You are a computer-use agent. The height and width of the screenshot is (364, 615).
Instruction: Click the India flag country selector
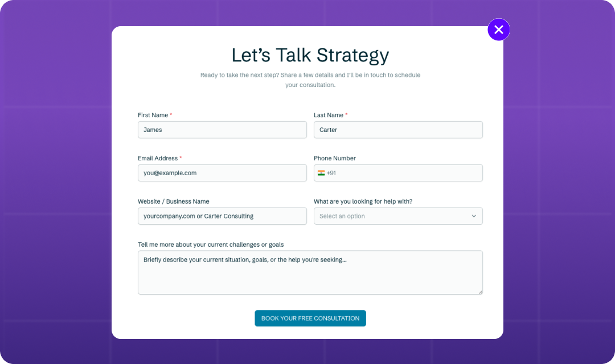321,173
